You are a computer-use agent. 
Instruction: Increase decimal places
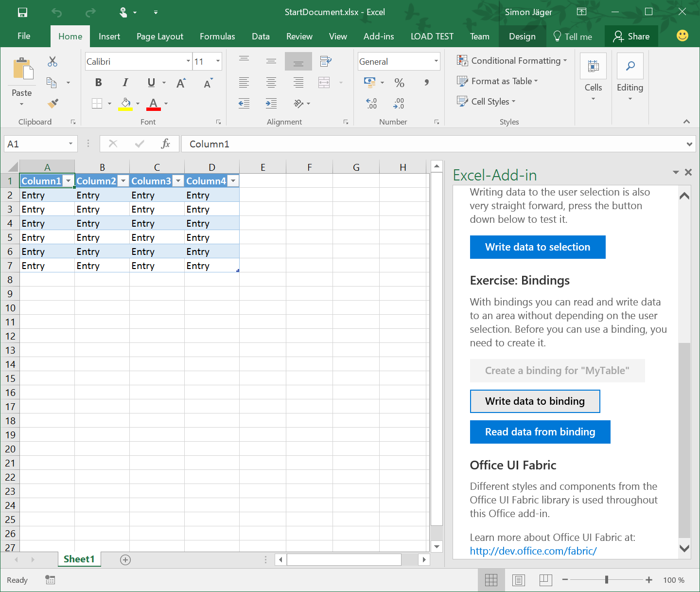click(x=372, y=103)
